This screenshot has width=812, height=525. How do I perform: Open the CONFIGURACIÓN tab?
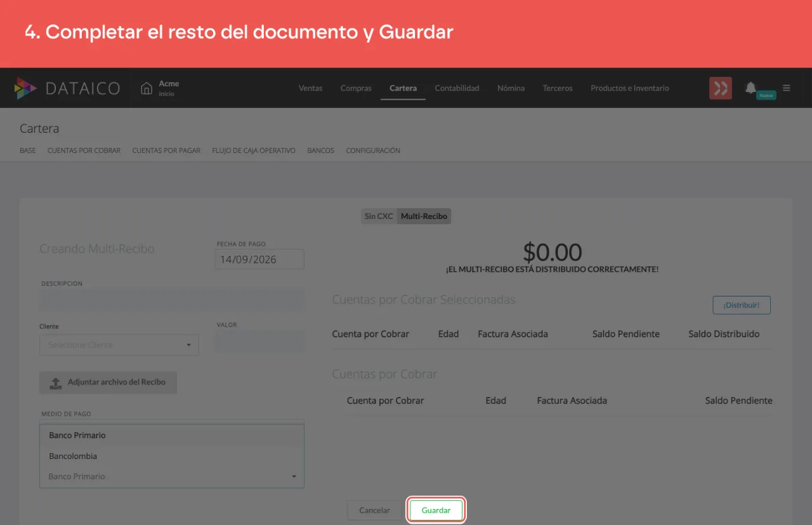coord(373,150)
